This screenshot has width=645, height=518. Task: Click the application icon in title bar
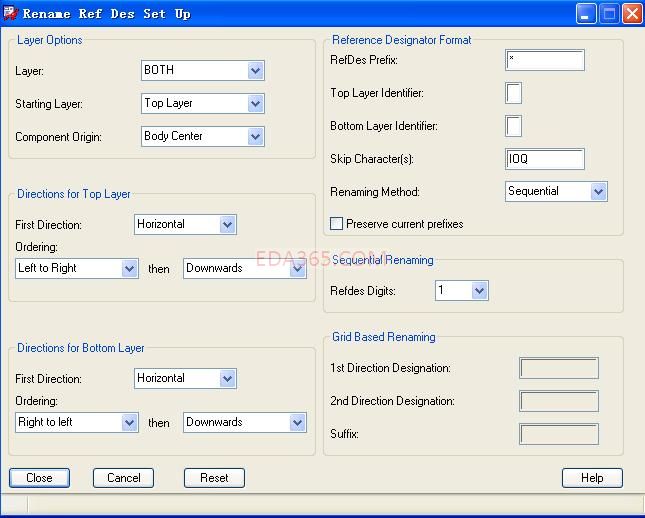click(10, 13)
